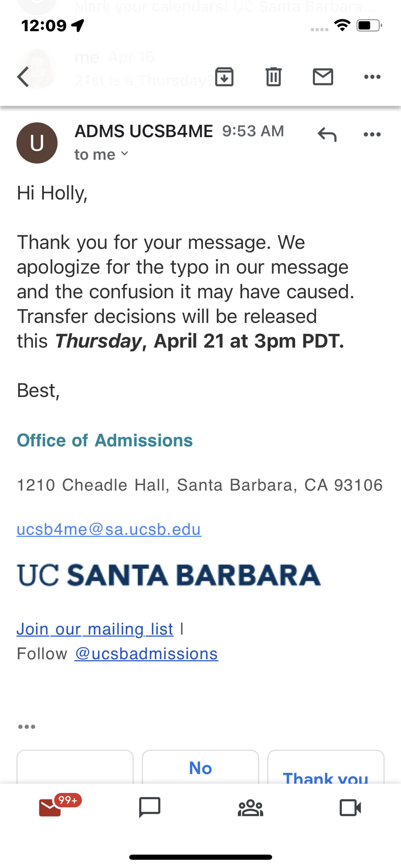Expand recipient details next to "to me"
The image size is (401, 868).
124,154
